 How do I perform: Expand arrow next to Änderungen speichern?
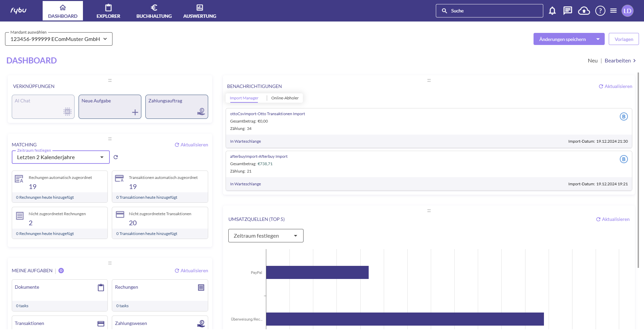click(598, 39)
